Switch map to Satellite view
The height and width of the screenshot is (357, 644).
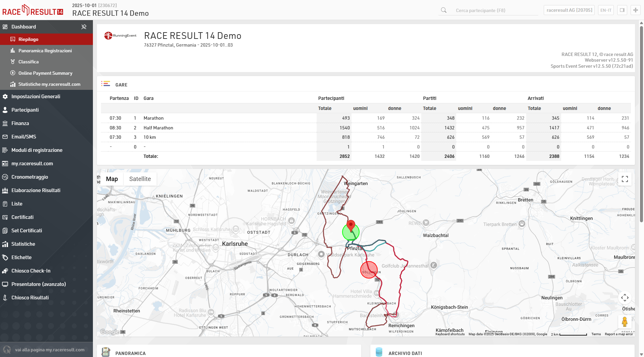[x=140, y=179]
